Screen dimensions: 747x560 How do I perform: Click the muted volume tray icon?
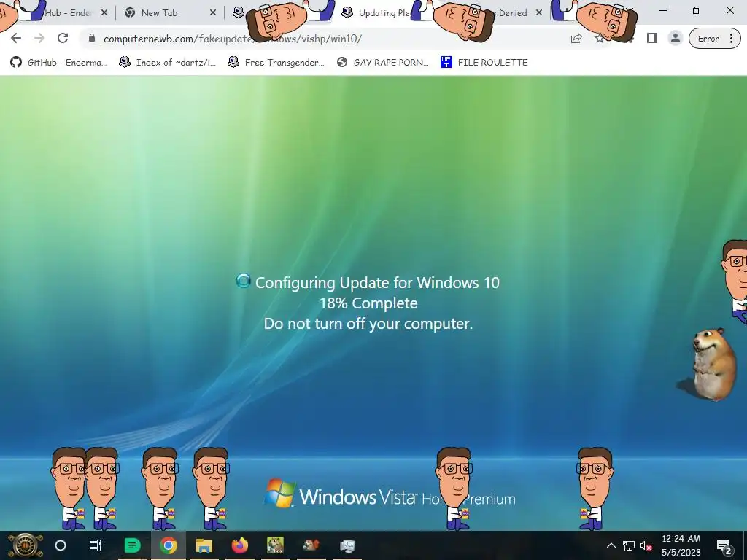[x=646, y=545]
